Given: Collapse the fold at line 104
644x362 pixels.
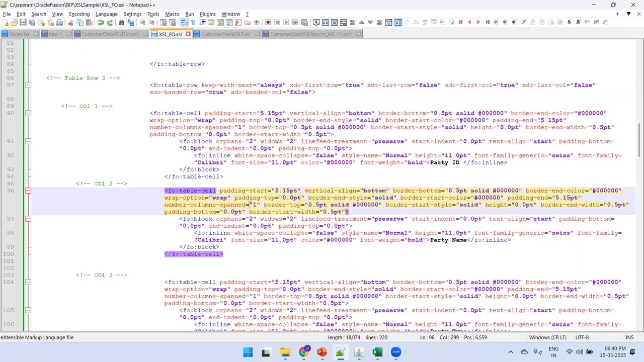Looking at the screenshot, I should pyautogui.click(x=28, y=282).
